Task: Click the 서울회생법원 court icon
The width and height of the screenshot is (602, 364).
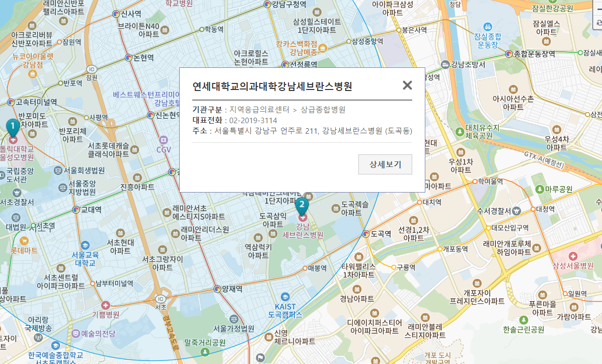Action: coord(58,170)
